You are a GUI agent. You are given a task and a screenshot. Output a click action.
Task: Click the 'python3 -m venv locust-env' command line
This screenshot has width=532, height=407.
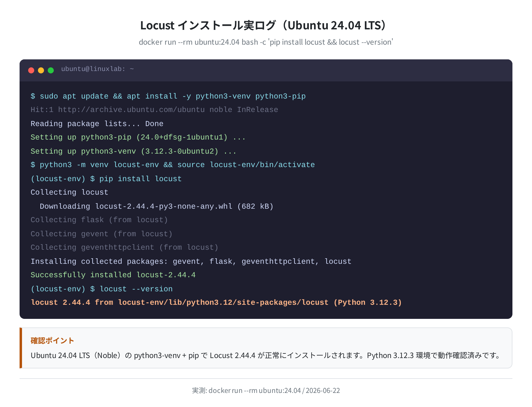[x=173, y=165]
